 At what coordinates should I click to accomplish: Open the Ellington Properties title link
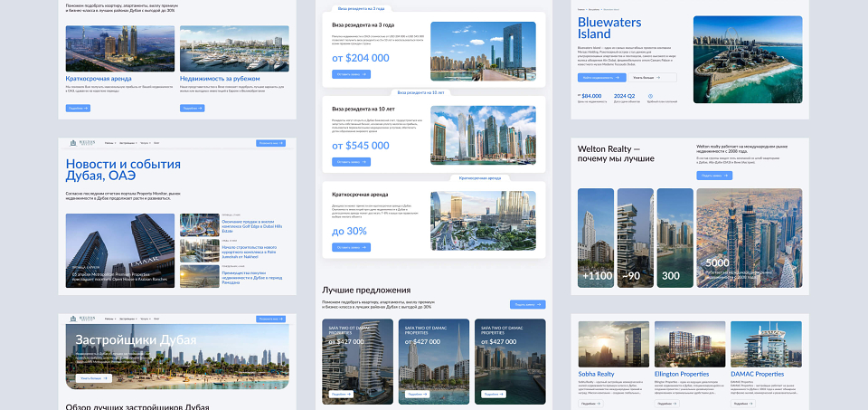pos(682,374)
